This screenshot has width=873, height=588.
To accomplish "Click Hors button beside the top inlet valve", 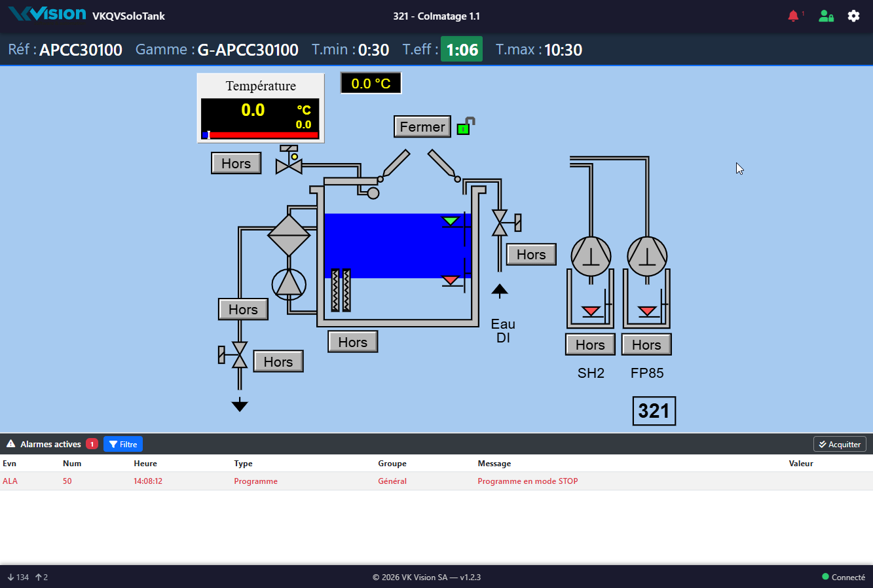I will 236,163.
